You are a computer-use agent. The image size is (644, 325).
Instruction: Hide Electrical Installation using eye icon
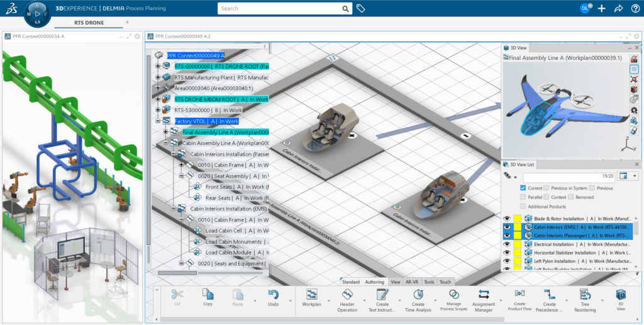coord(507,244)
